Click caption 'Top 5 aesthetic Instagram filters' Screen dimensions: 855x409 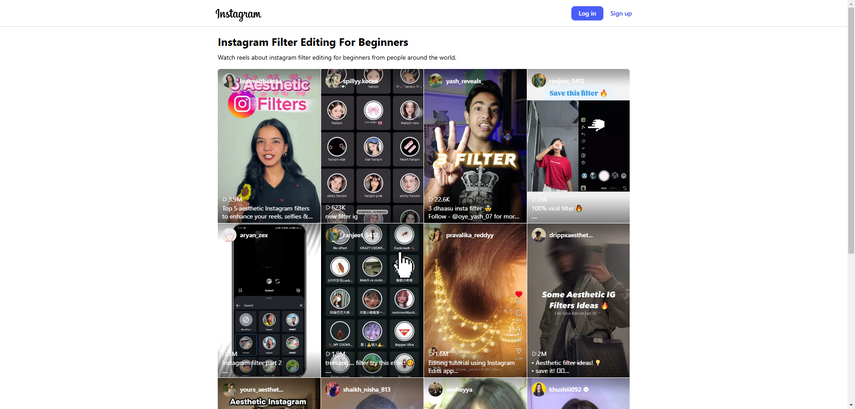[266, 208]
